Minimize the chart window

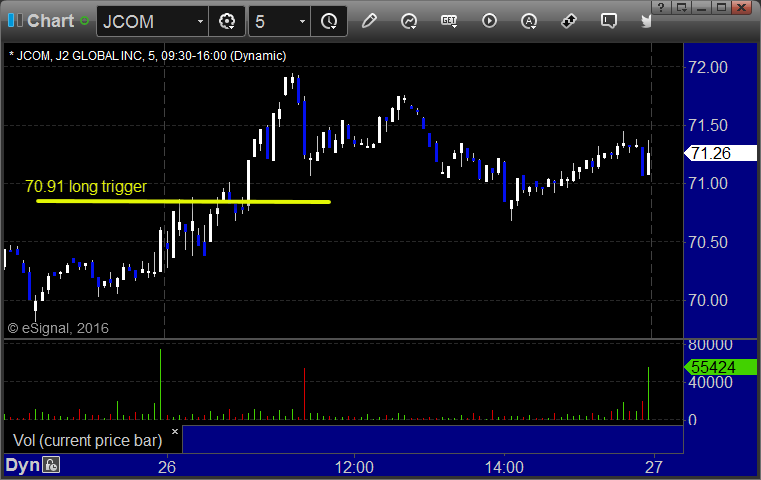[x=702, y=7]
